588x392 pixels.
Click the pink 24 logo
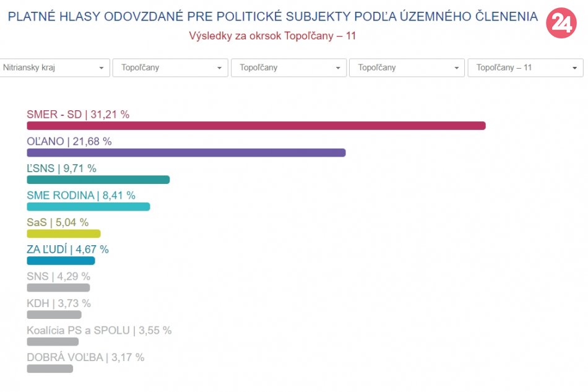[561, 24]
